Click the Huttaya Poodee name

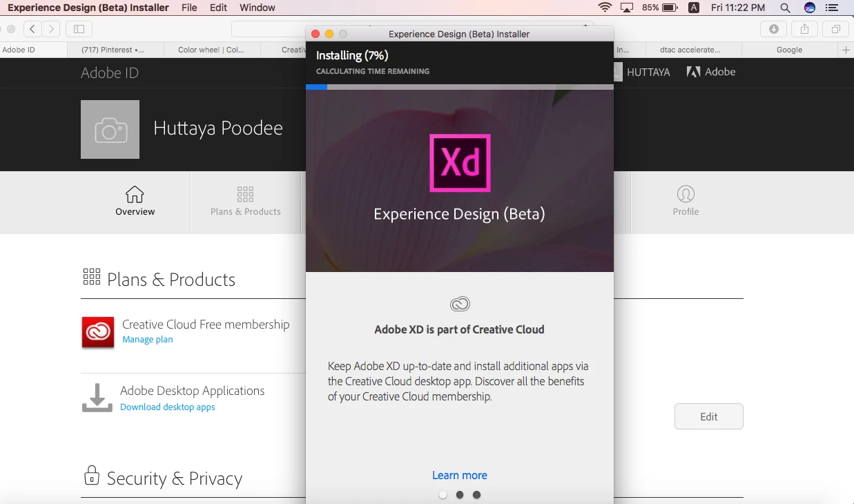click(218, 128)
